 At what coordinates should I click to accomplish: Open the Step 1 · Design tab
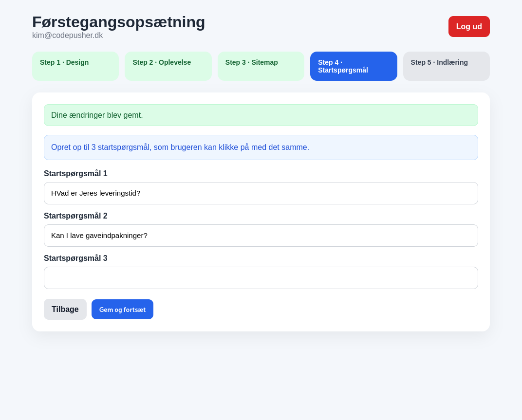pyautogui.click(x=75, y=66)
